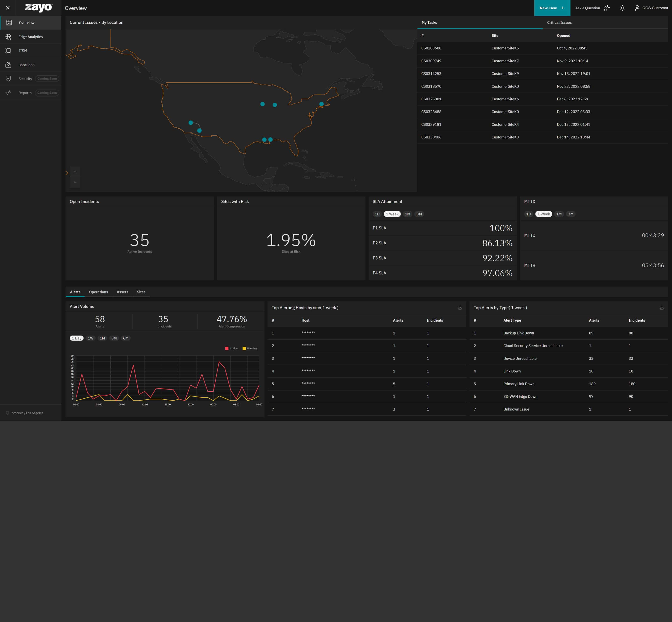Screen dimensions: 672x622
Task: Open Edge Analytics in sidebar
Action: point(31,37)
